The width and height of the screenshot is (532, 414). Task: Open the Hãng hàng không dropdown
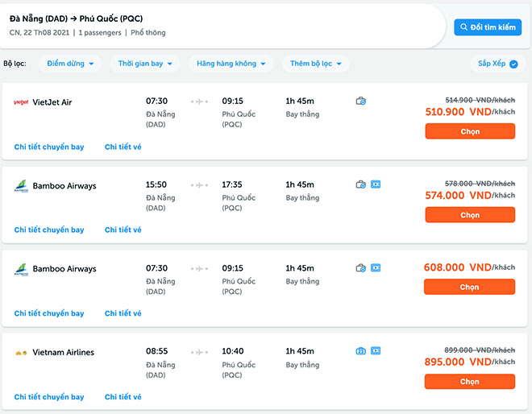(x=231, y=64)
